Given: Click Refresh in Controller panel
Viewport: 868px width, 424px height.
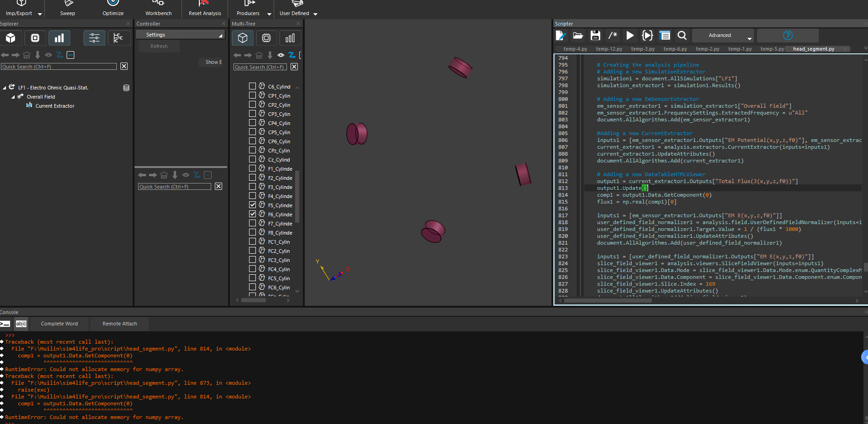Looking at the screenshot, I should click(159, 46).
